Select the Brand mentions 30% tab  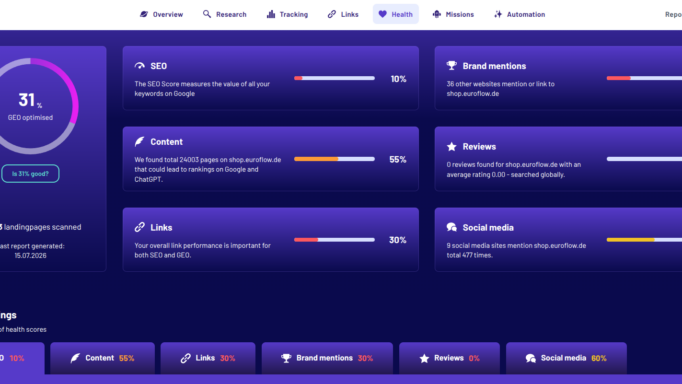pyautogui.click(x=327, y=358)
